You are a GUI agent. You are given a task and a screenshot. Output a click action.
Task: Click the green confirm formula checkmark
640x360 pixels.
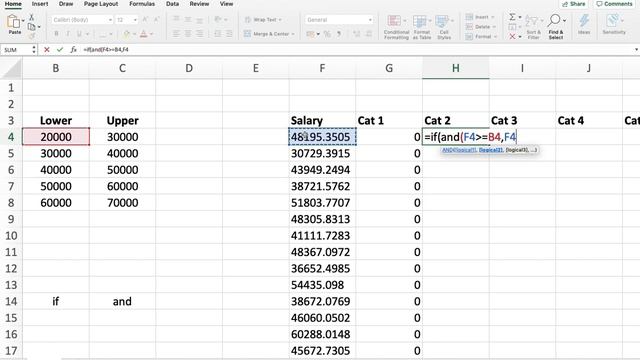pyautogui.click(x=60, y=49)
